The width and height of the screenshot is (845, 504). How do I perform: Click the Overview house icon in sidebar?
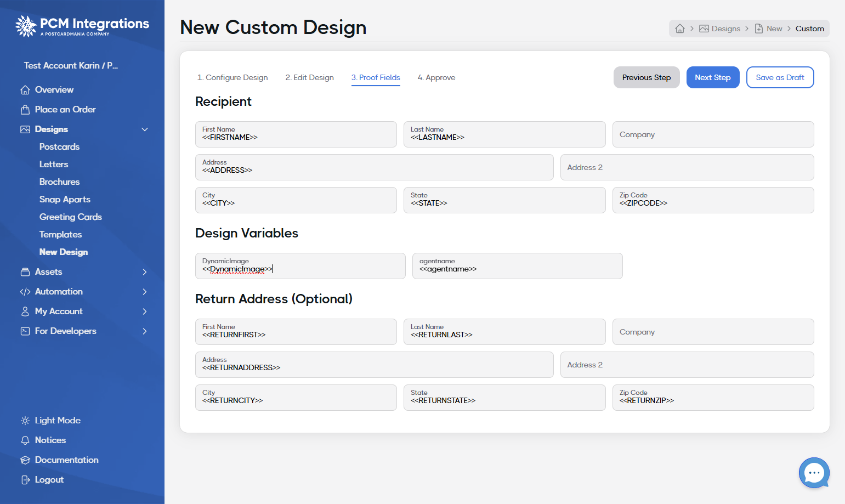pos(25,90)
